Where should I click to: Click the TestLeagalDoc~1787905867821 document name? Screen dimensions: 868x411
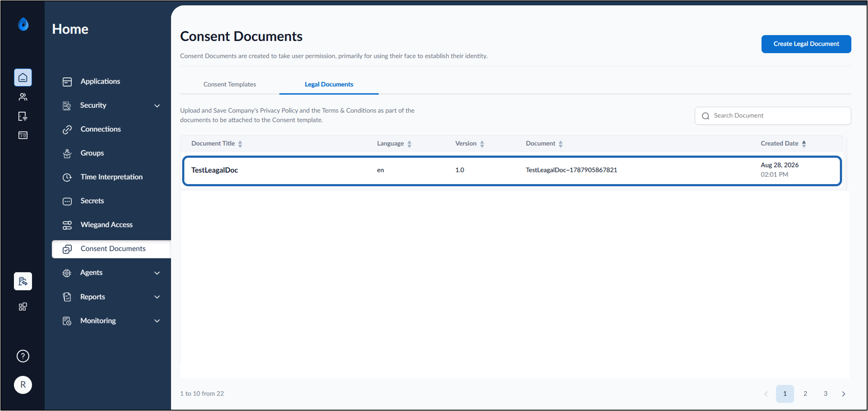pos(572,170)
